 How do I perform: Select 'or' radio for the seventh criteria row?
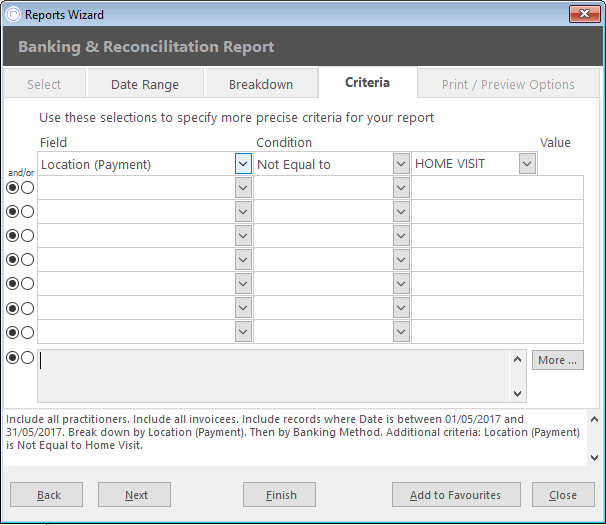[x=27, y=309]
